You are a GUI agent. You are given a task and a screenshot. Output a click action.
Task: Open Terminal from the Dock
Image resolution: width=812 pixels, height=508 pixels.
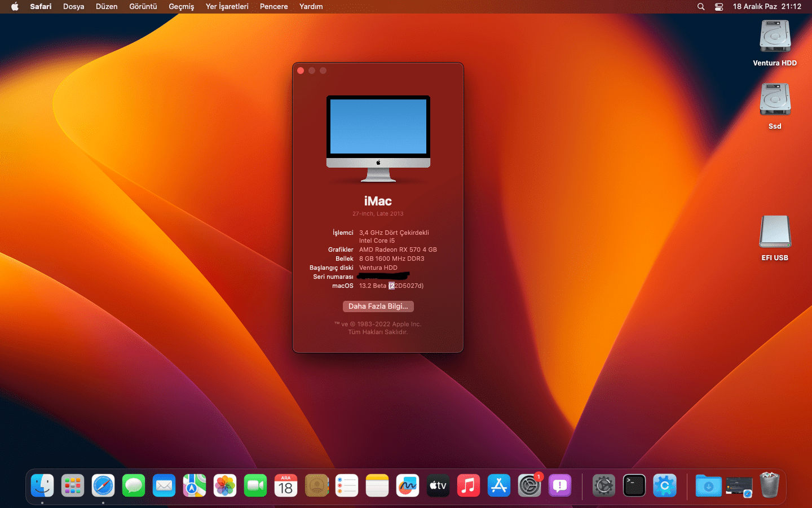[634, 485]
